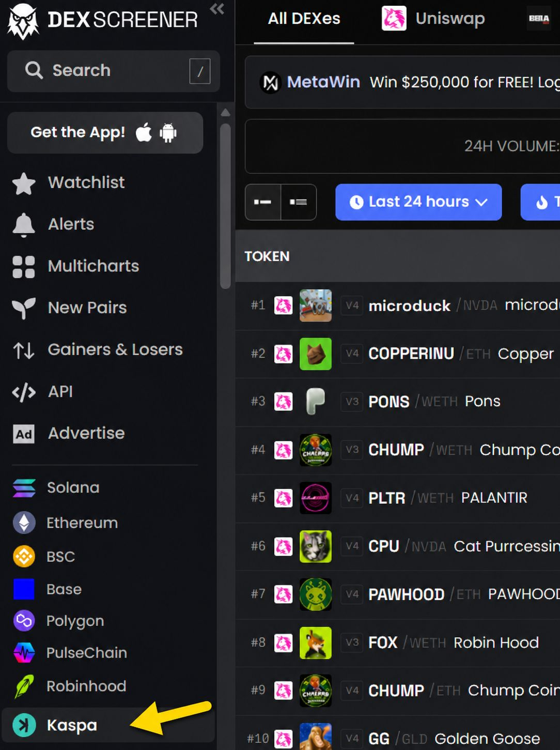This screenshot has width=560, height=750.
Task: Open Gainers & Losers arrows icon
Action: pyautogui.click(x=24, y=350)
